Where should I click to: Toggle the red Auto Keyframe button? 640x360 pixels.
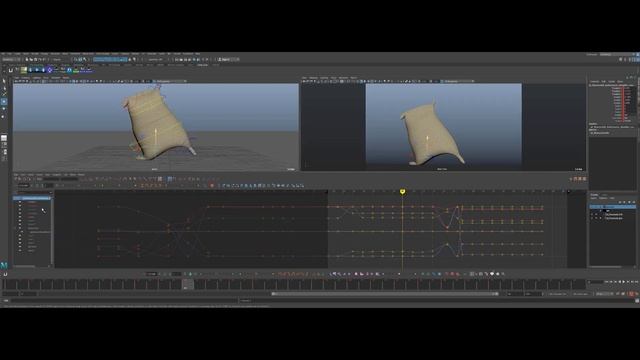[631, 294]
